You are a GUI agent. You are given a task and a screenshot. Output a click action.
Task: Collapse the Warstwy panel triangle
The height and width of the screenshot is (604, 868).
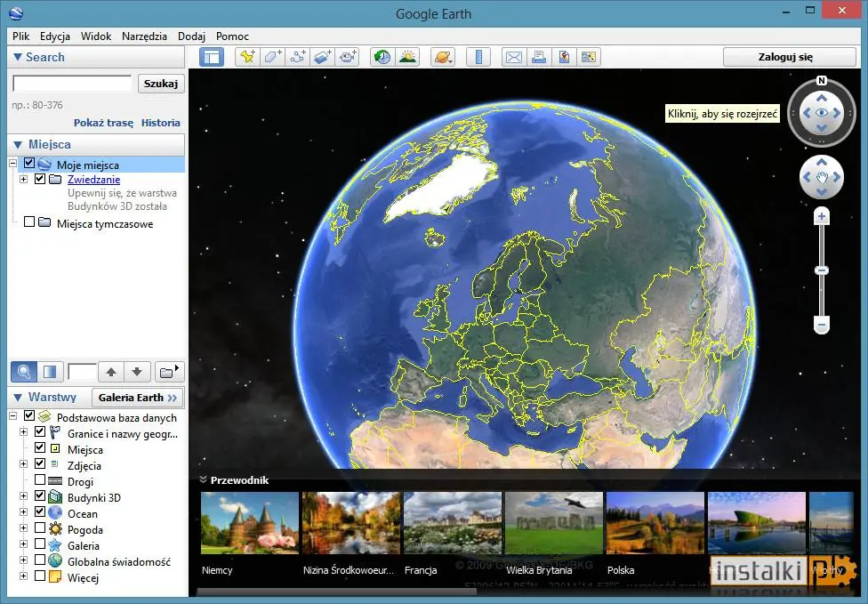pos(17,398)
